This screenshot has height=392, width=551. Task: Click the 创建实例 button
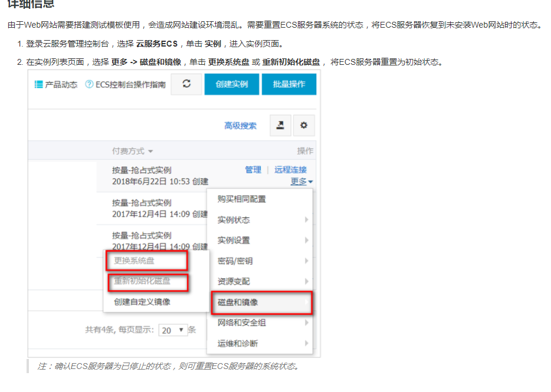point(232,84)
